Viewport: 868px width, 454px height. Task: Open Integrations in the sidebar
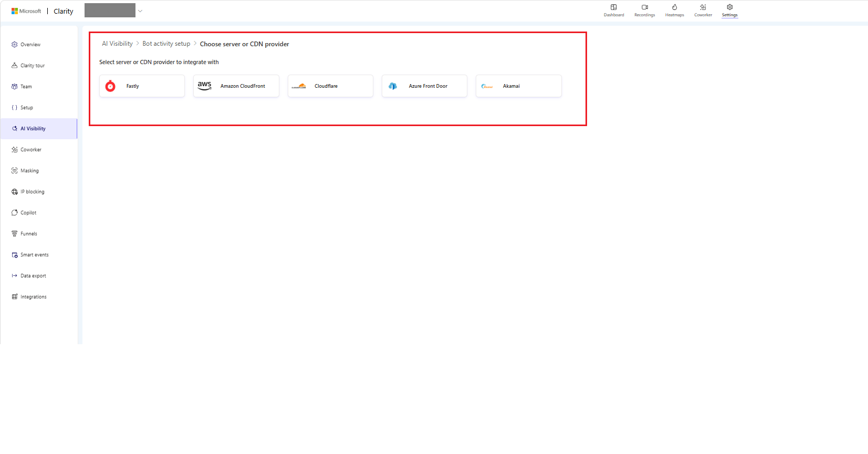39,297
